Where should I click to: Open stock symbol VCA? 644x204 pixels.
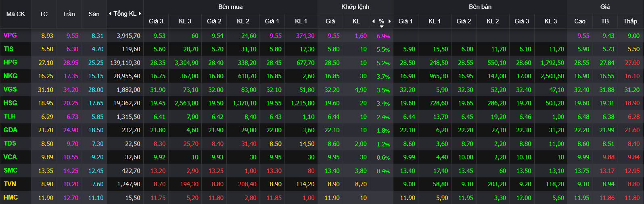pyautogui.click(x=10, y=157)
